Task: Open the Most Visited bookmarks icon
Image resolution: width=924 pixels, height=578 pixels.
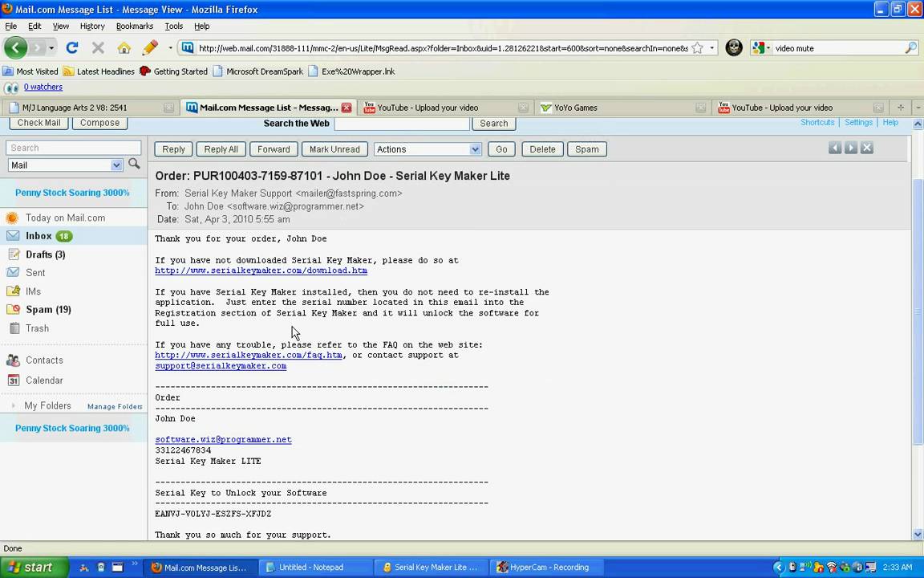Action: tap(8, 71)
